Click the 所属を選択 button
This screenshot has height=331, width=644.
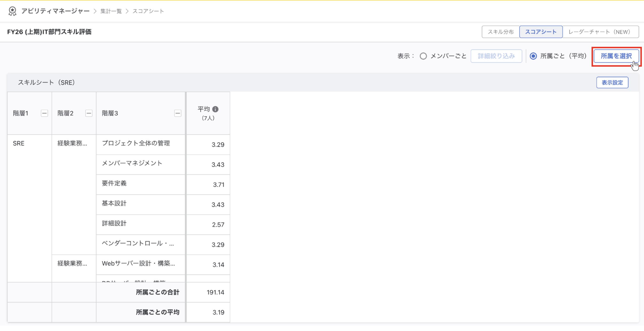pyautogui.click(x=616, y=56)
